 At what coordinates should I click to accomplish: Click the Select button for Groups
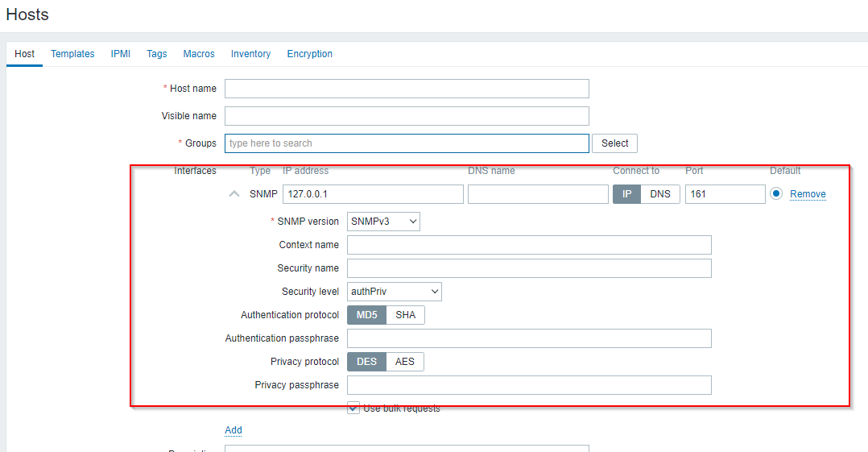click(x=614, y=143)
